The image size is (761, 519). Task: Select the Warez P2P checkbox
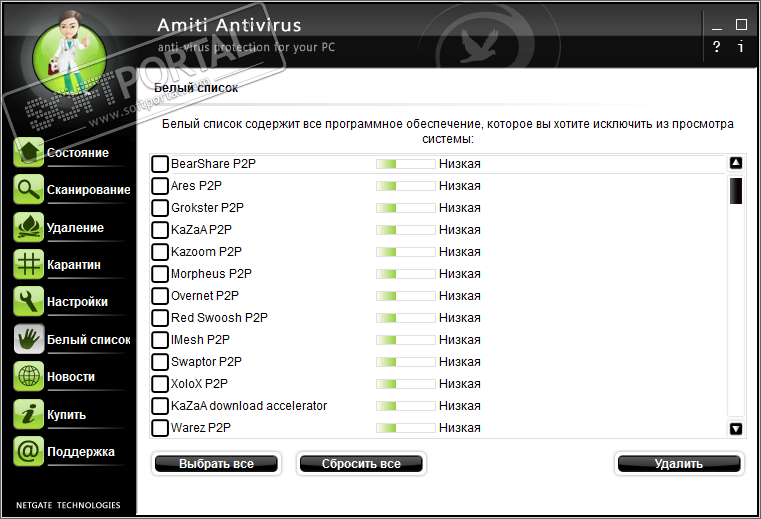(160, 428)
